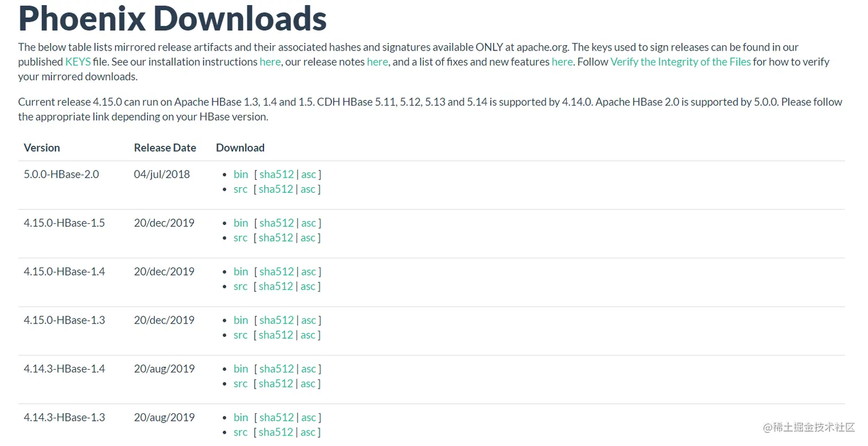This screenshot has width=868, height=446.
Task: Click release date of 4.15.0-HBase-1.4
Action: coord(164,272)
